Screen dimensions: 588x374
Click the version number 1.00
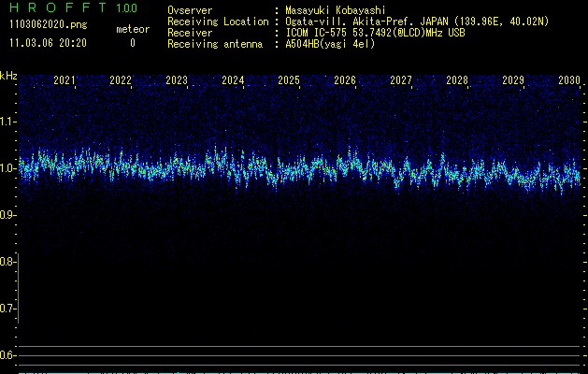click(127, 8)
